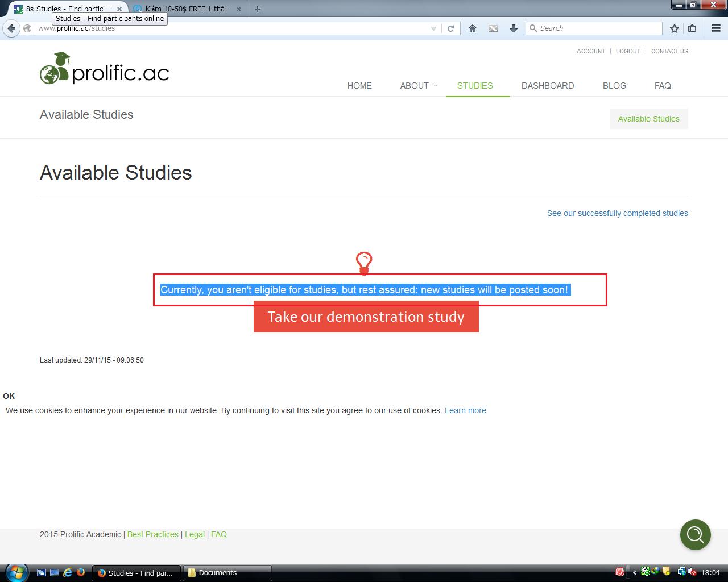The height and width of the screenshot is (582, 728).
Task: Open the browser Home page icon
Action: [x=473, y=28]
